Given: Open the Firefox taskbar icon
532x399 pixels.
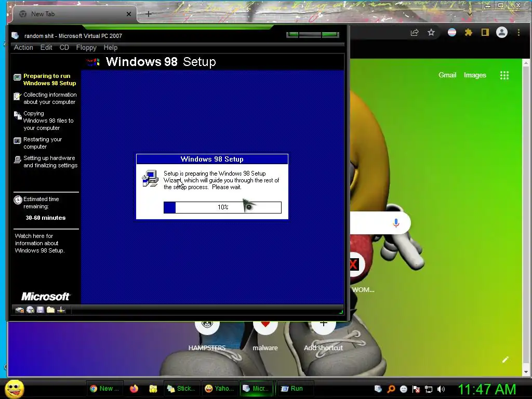Looking at the screenshot, I should (x=134, y=389).
